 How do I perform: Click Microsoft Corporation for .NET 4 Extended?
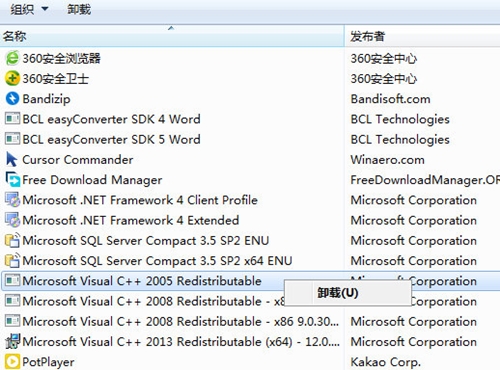(414, 220)
